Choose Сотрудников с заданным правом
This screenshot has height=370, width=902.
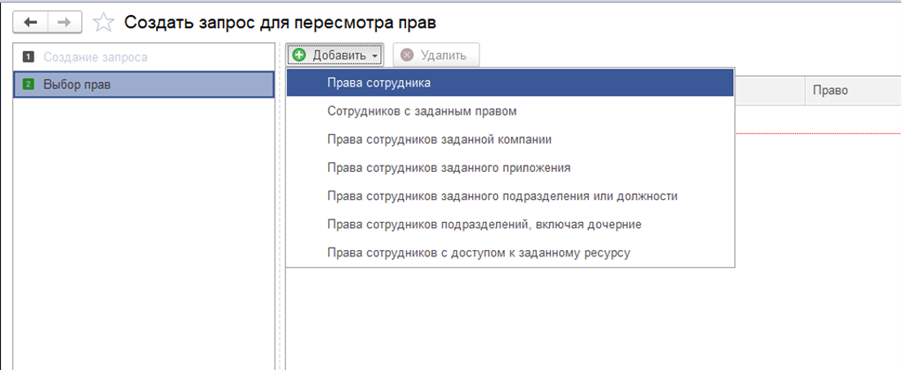510,111
